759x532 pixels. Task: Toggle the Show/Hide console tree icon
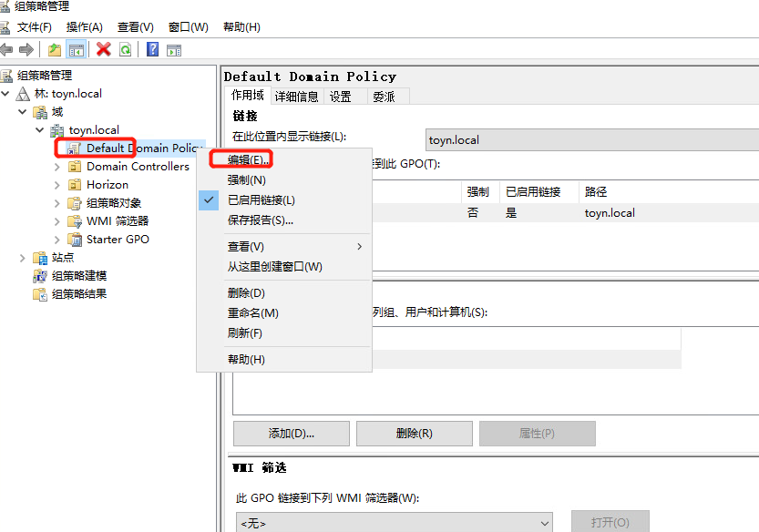77,49
